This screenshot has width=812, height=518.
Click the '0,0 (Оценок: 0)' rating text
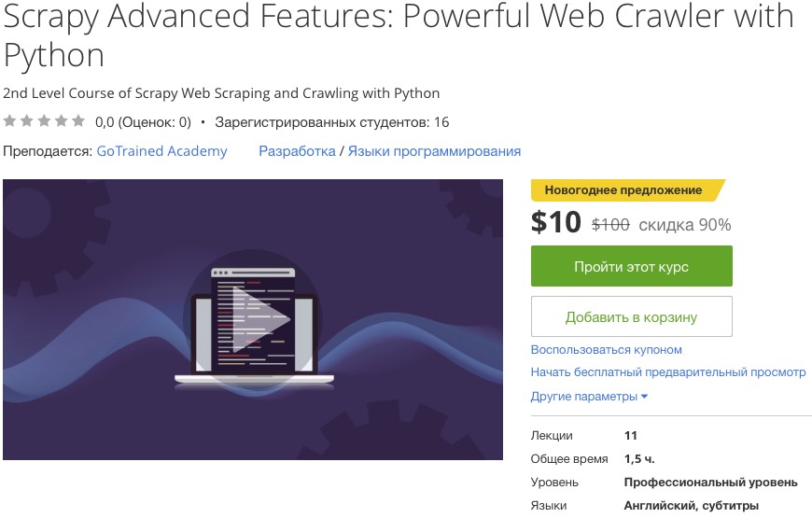143,122
